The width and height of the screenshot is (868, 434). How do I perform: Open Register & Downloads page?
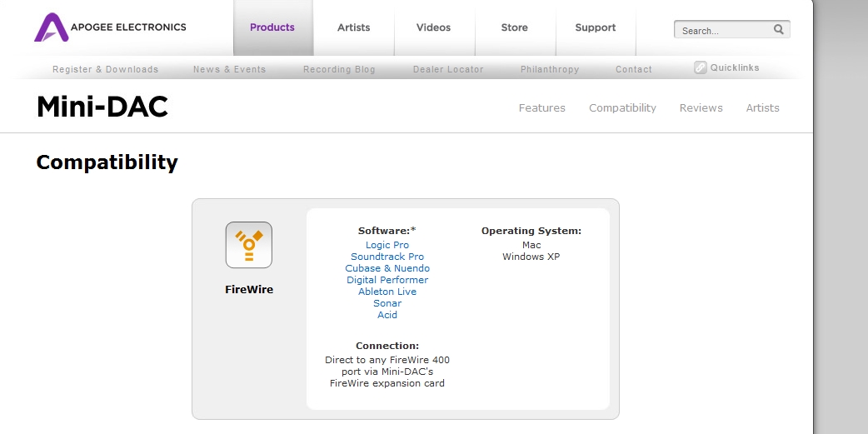coord(105,69)
